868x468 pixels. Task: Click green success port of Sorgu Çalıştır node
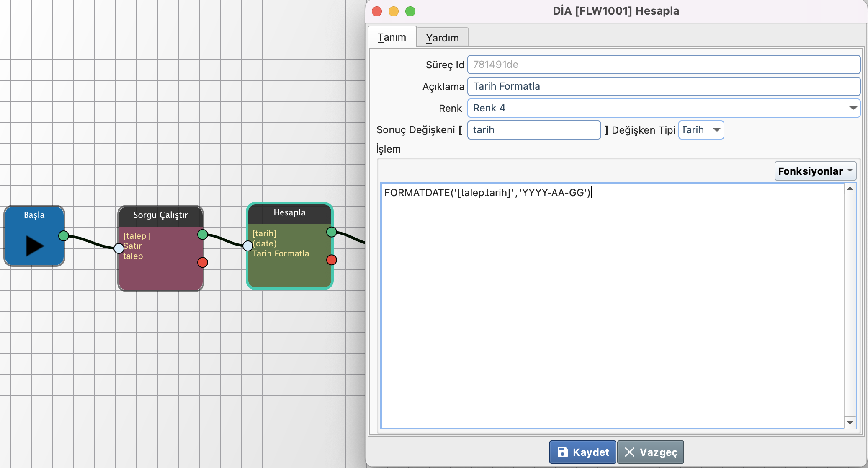(203, 234)
